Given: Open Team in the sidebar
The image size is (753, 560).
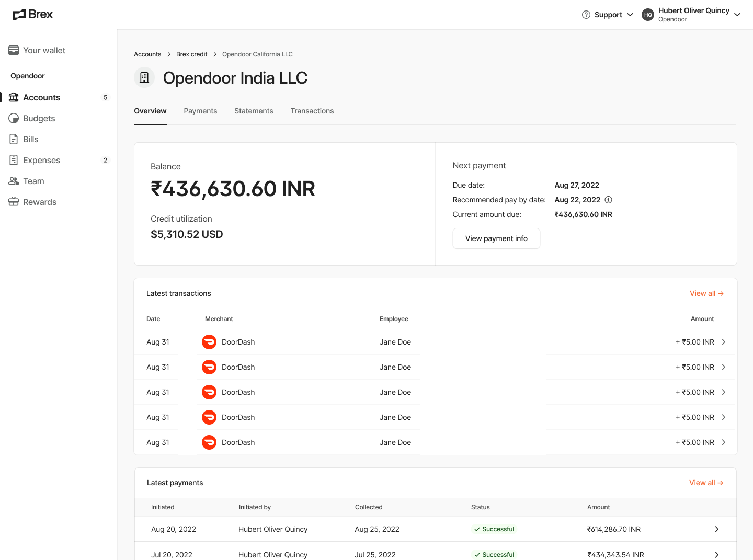Looking at the screenshot, I should click(59, 181).
